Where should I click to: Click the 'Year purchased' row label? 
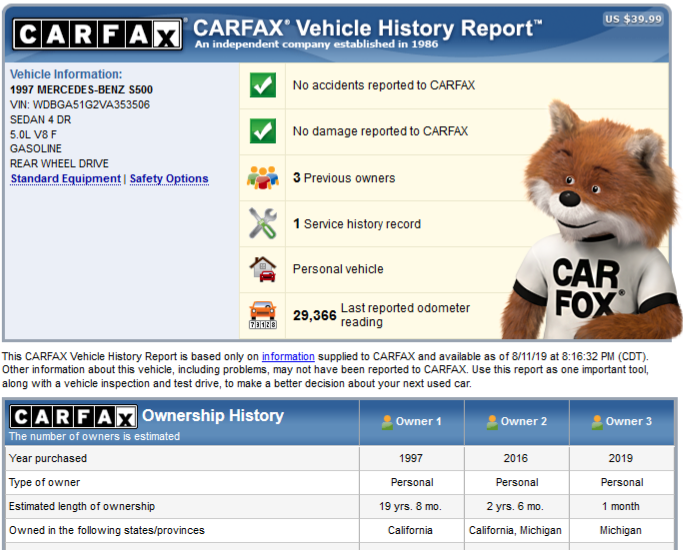[x=48, y=458]
